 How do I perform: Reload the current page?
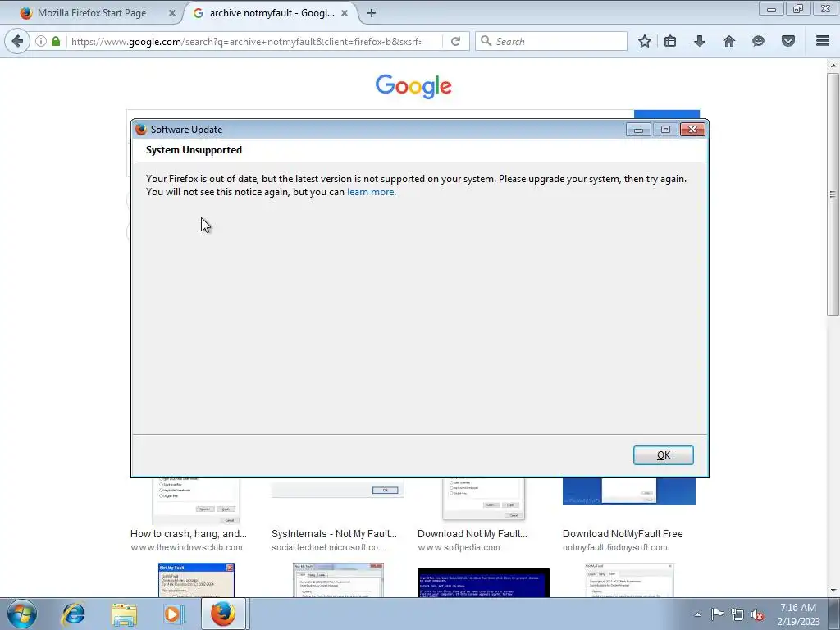pyautogui.click(x=456, y=41)
